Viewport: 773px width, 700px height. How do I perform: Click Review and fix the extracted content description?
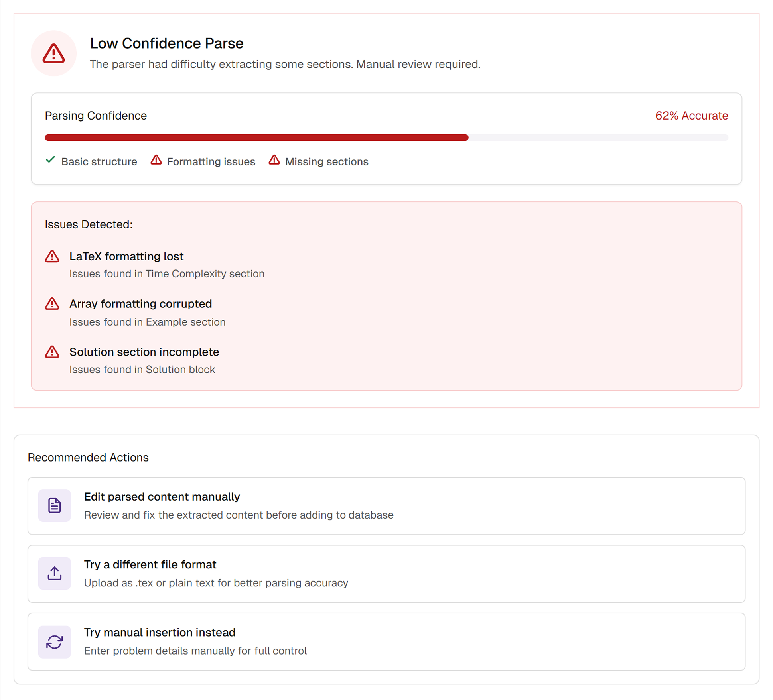[239, 515]
